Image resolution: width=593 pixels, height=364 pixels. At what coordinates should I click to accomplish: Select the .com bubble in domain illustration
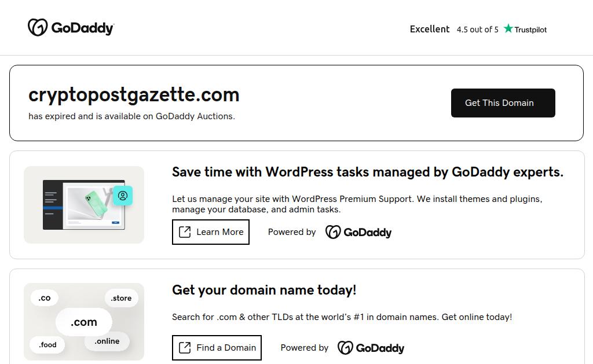coord(84,322)
